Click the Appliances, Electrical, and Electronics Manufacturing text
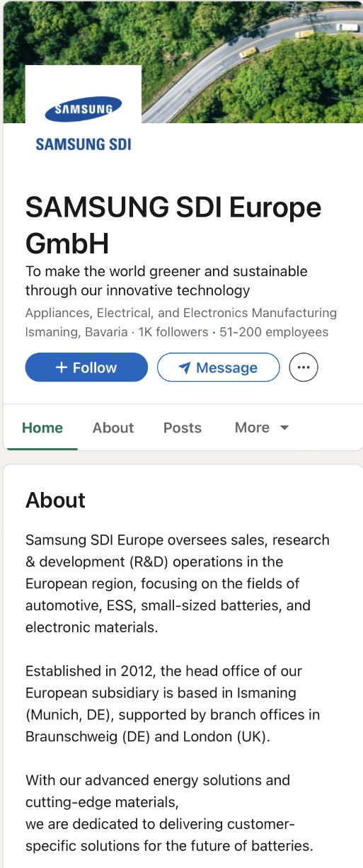363x868 pixels. pyautogui.click(x=181, y=313)
